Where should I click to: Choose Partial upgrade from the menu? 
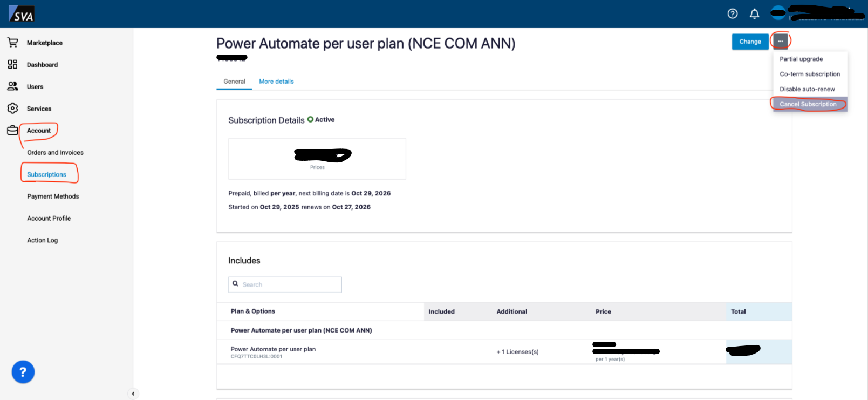click(801, 59)
